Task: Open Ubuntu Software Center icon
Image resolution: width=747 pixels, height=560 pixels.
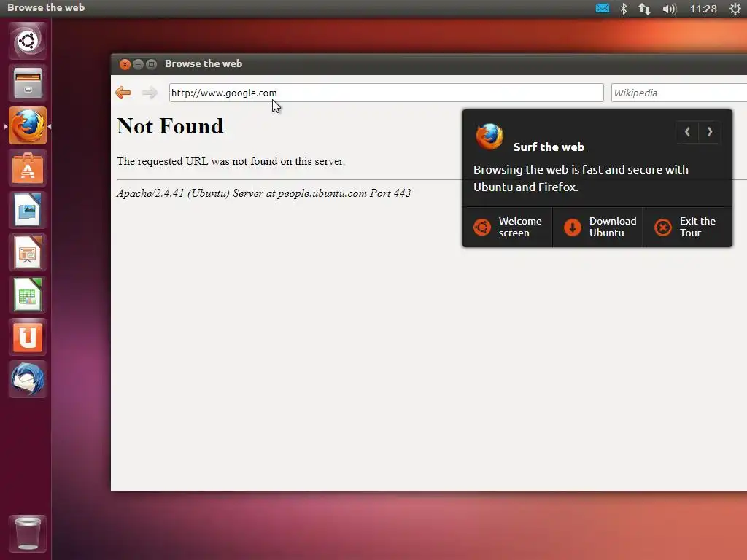Action: tap(28, 168)
